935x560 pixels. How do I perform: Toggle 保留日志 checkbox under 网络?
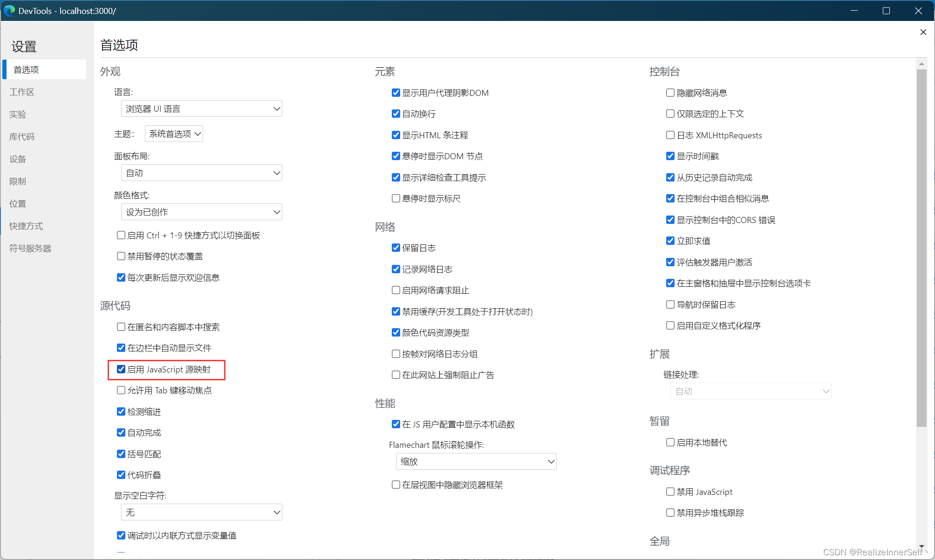click(396, 248)
